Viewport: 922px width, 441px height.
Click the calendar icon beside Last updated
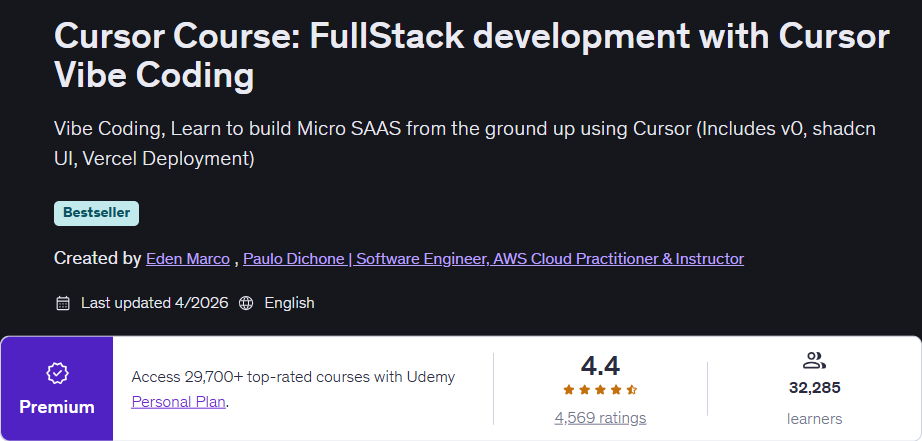coord(63,303)
